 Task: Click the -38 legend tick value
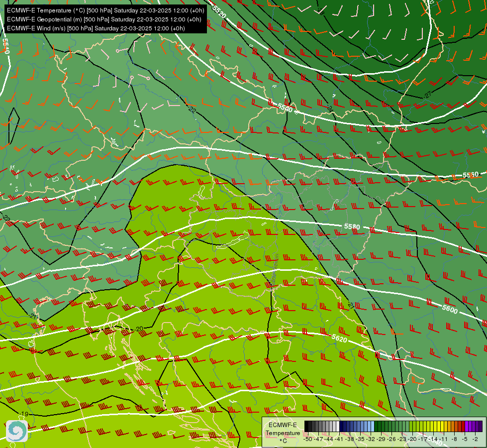(349, 440)
